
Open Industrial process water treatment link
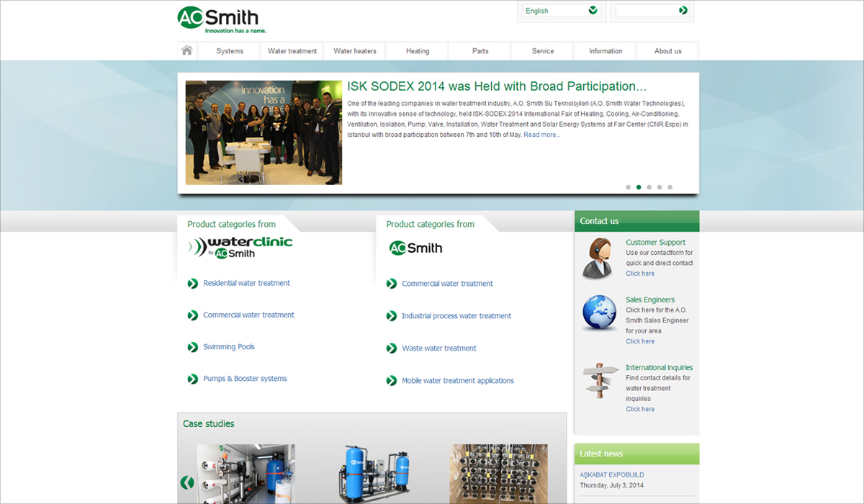point(456,316)
